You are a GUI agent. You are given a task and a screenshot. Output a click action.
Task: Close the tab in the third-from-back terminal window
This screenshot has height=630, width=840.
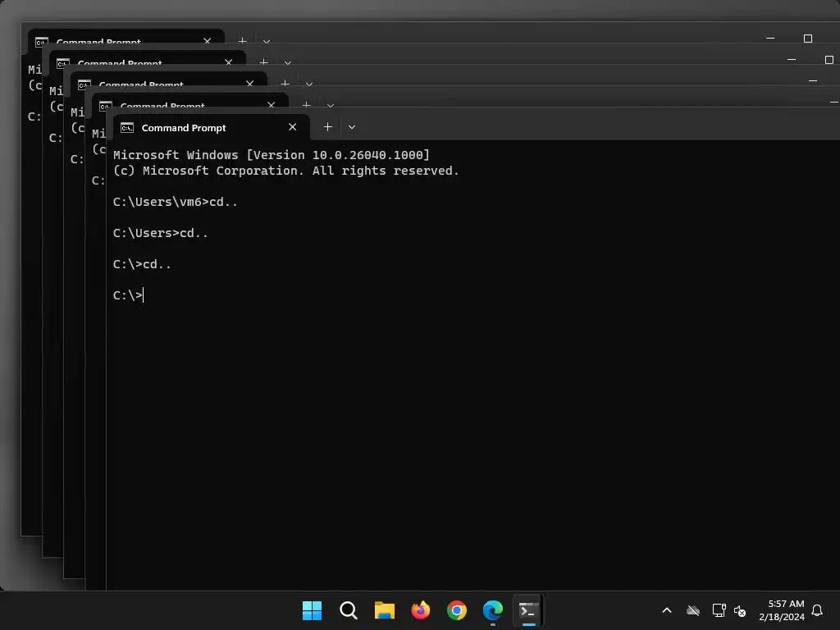[x=250, y=83]
